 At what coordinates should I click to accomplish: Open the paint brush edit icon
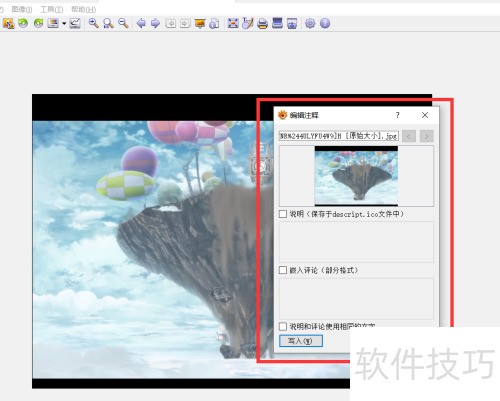248,23
